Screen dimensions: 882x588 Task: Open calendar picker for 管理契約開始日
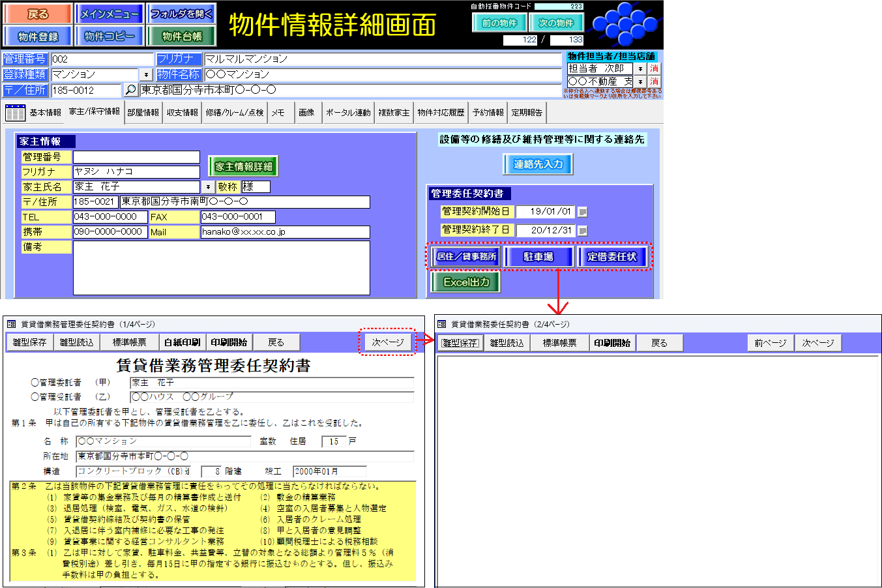583,212
